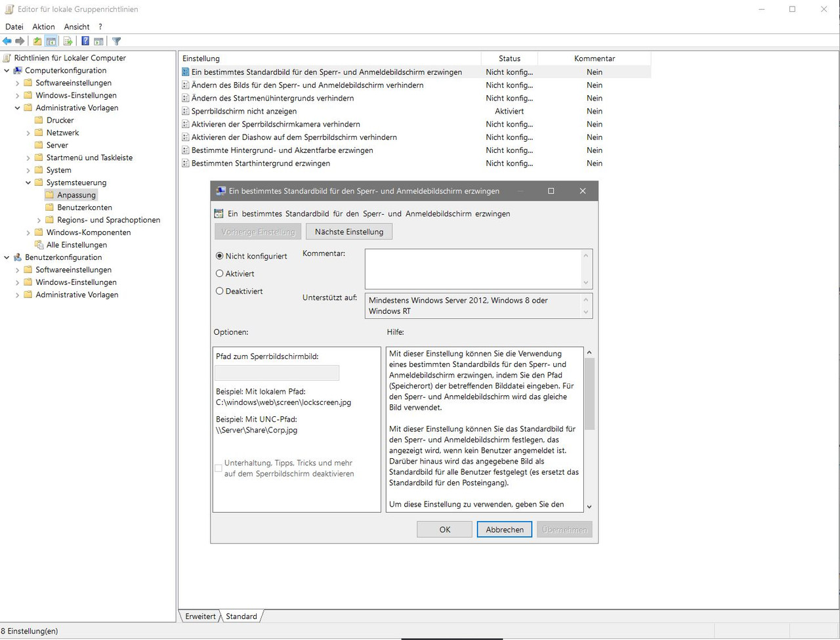Viewport: 840px width, 640px height.
Task: Expand Startmenü und Taskleiste node
Action: click(28, 158)
